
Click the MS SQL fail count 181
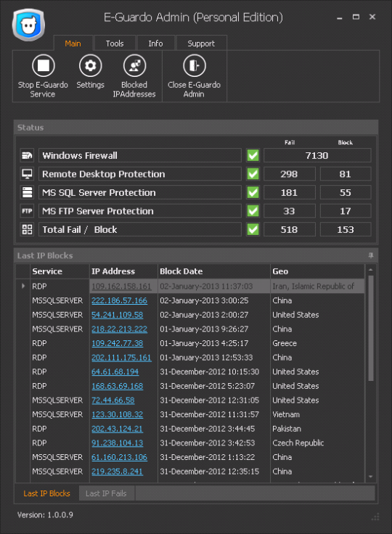tap(290, 192)
